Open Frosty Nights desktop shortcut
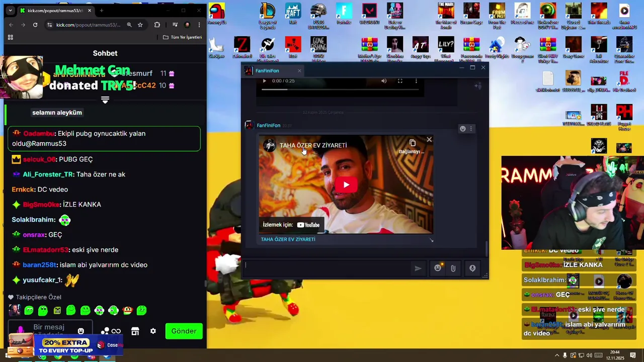Screen dimensions: 644x362 (497, 48)
